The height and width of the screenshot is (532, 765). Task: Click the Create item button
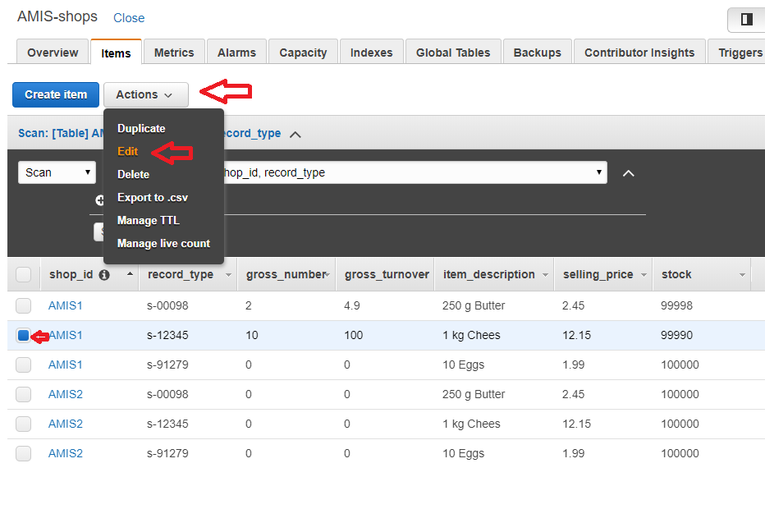[56, 94]
